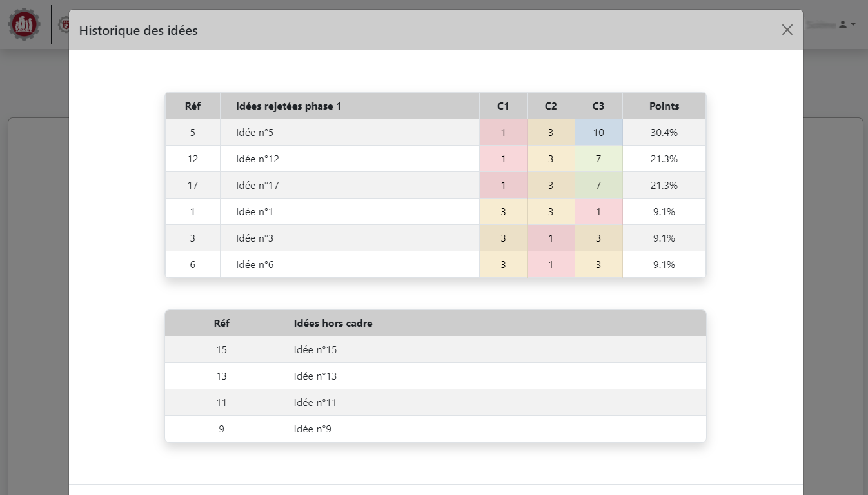The width and height of the screenshot is (868, 495).
Task: Select Idée n°13 in hors cadre table
Action: 315,376
